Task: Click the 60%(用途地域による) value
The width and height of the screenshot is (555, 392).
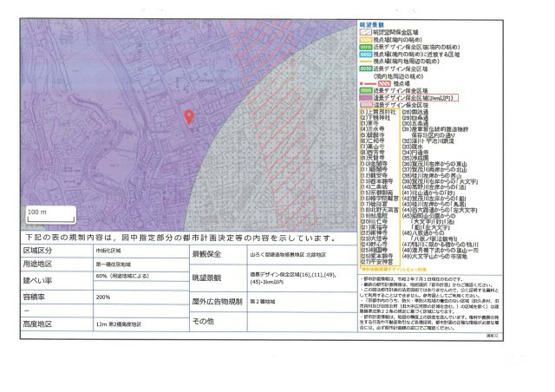Action: pos(122,276)
